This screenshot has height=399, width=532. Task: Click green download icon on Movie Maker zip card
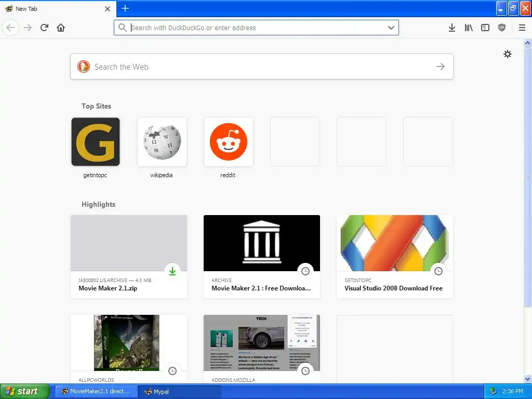tap(172, 271)
